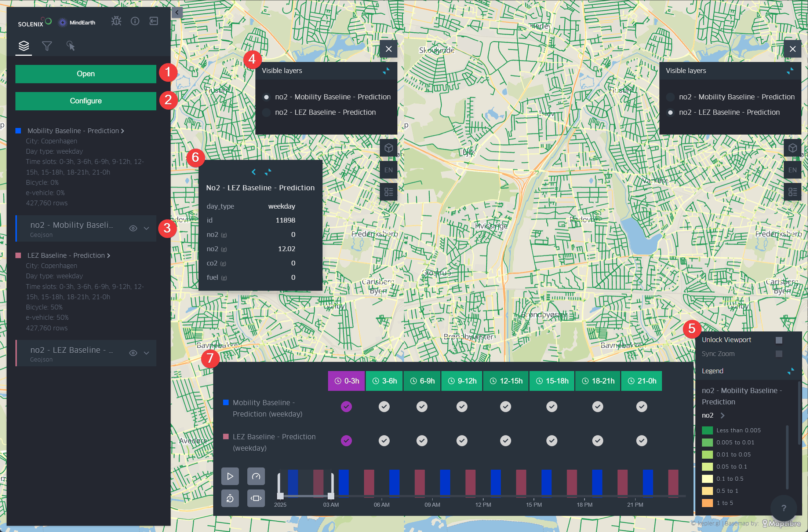Toggle 3D map cube icon, left map
The image size is (808, 532).
coord(389,148)
